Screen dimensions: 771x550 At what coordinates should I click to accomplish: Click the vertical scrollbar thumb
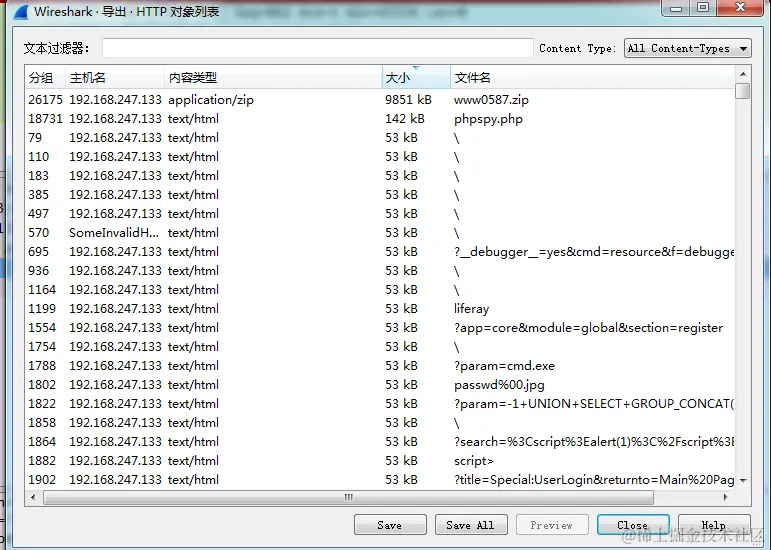(743, 91)
